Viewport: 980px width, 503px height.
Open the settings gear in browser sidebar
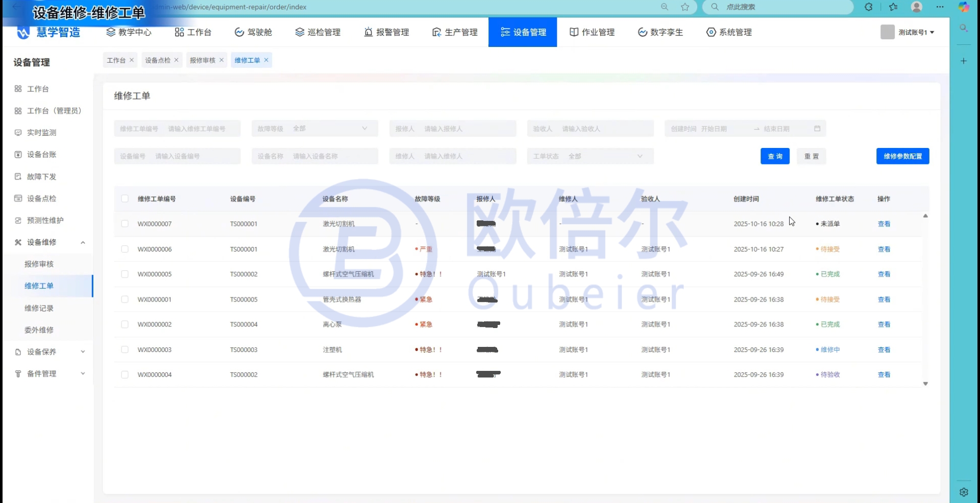tap(964, 492)
